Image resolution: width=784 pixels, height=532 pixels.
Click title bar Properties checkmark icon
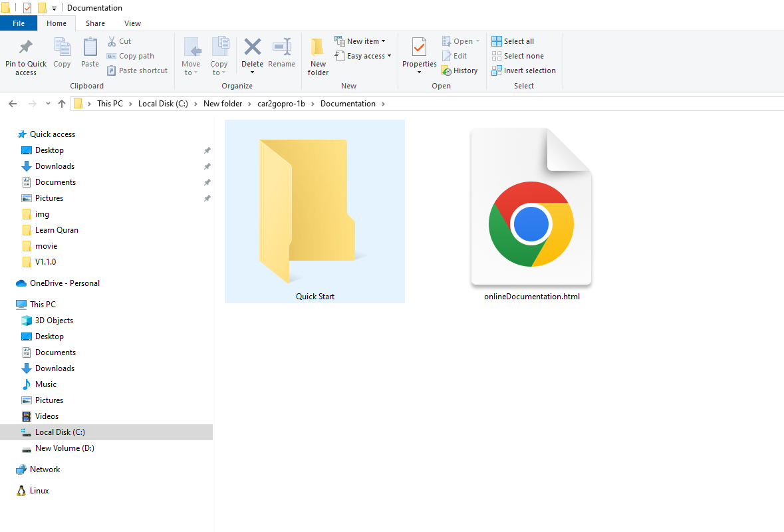[27, 8]
